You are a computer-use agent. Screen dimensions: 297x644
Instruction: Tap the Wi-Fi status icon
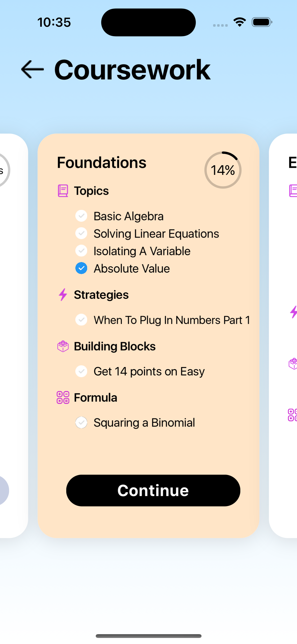240,22
